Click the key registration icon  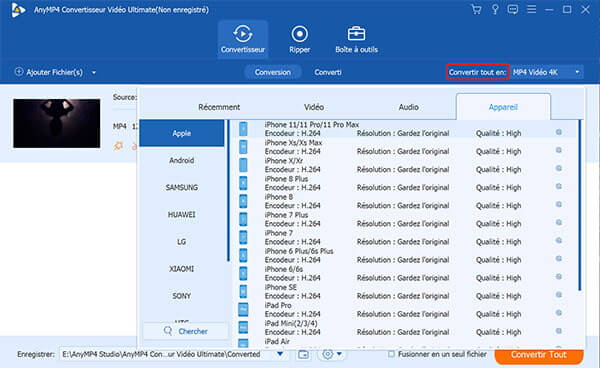pos(495,9)
